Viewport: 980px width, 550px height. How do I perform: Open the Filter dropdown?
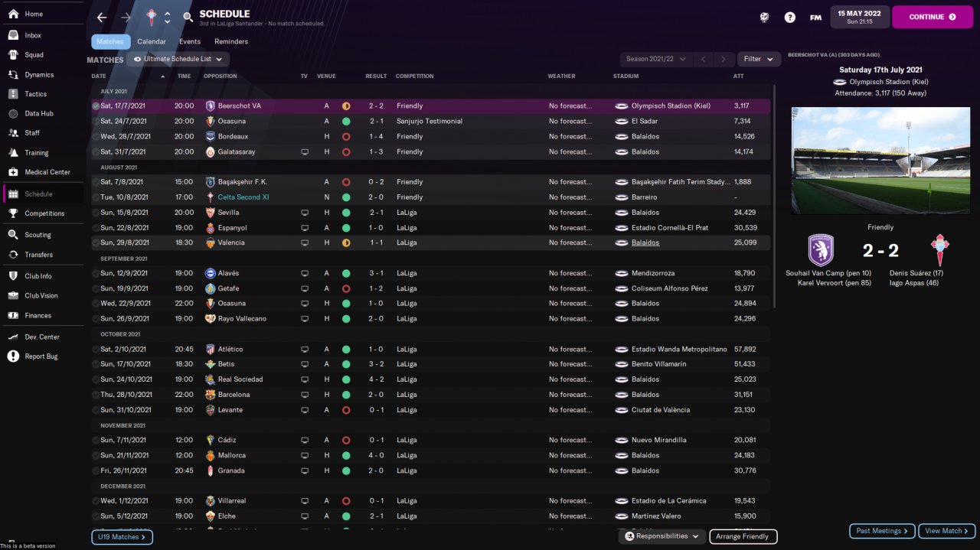[x=759, y=59]
